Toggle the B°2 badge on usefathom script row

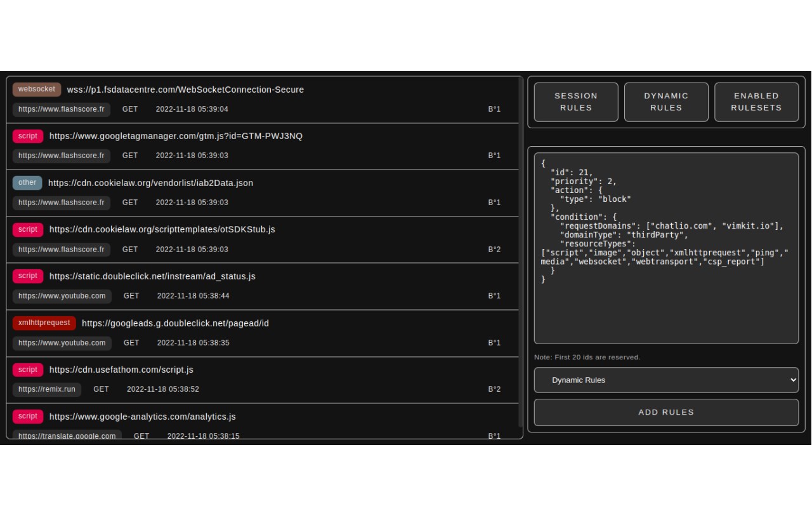pyautogui.click(x=494, y=389)
